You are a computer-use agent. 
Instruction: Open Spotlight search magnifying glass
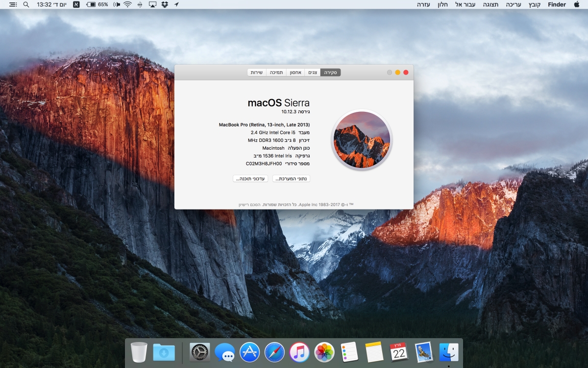pyautogui.click(x=26, y=4)
